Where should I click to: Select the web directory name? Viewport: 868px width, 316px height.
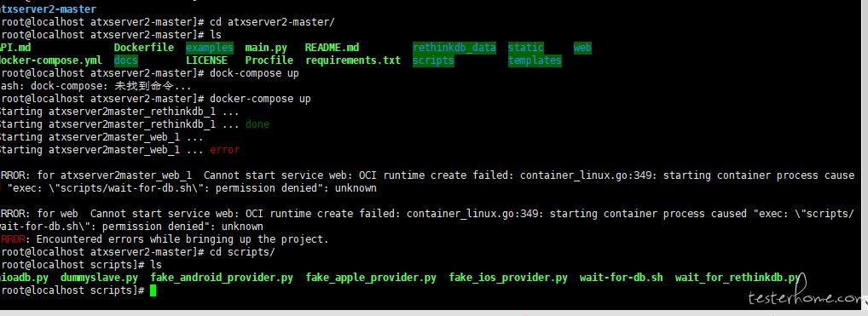582,48
